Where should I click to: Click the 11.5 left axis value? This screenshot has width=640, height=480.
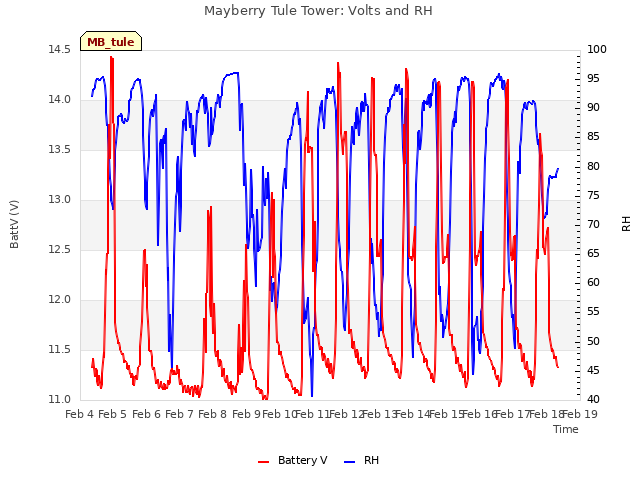(59, 349)
